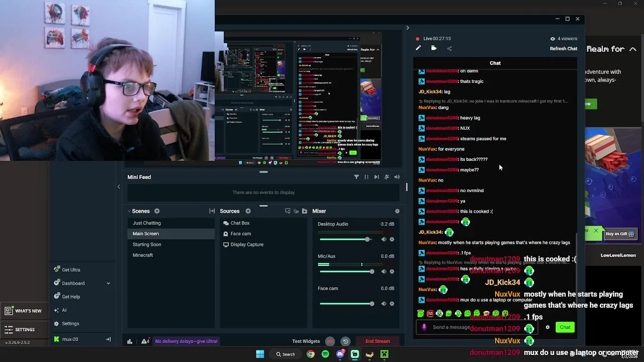Viewport: 644px width, 362px height.
Task: Open performance stats bar-chart icon
Action: (x=130, y=341)
